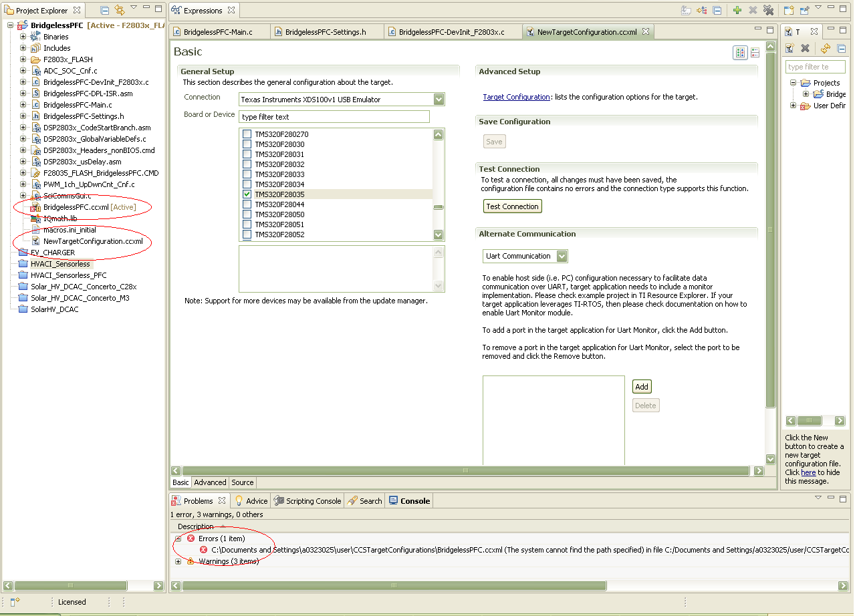This screenshot has height=616, width=855.
Task: Open Project Explorer view menu triangle
Action: (134, 8)
